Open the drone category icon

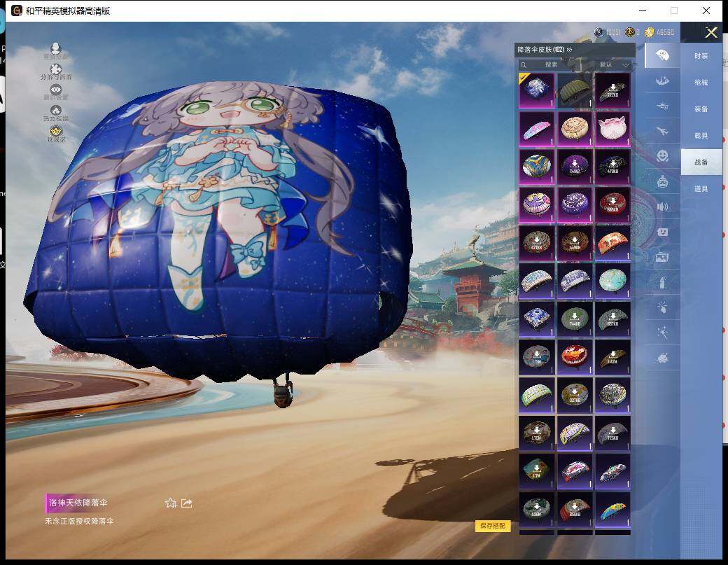pos(662,106)
